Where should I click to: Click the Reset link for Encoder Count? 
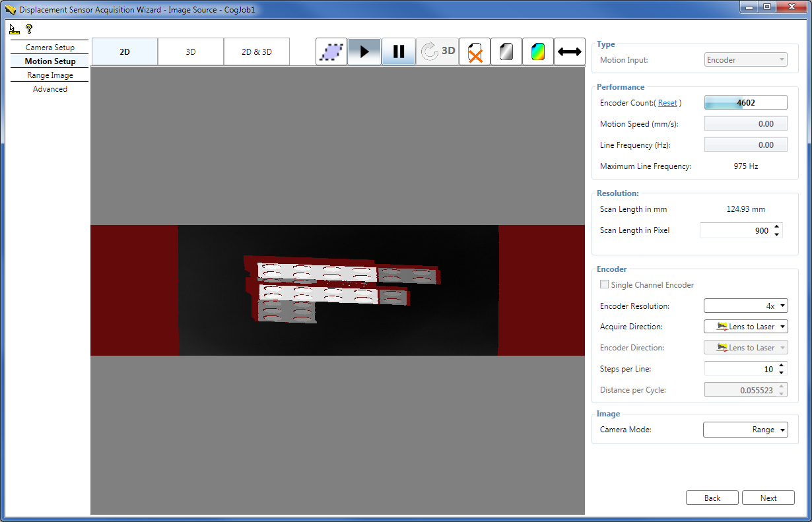tap(667, 102)
